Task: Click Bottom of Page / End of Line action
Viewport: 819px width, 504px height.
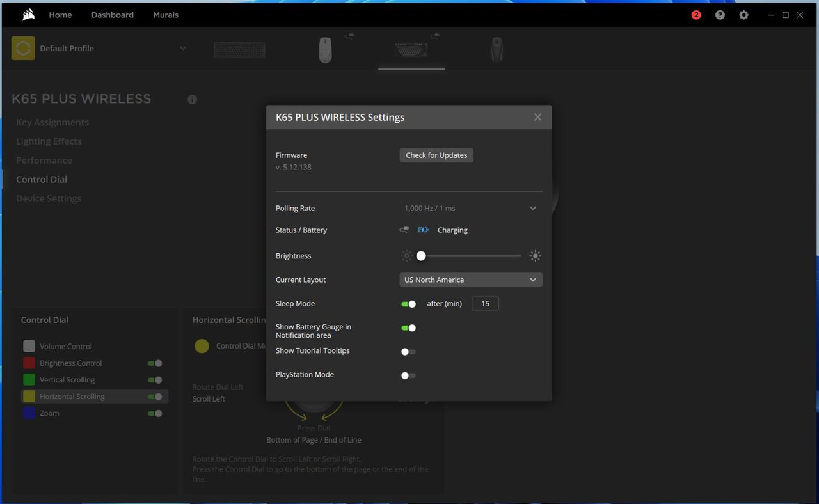Action: click(314, 440)
